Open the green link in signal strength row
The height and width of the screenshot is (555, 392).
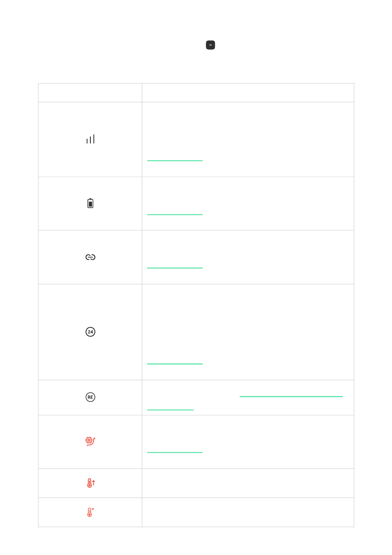[175, 160]
